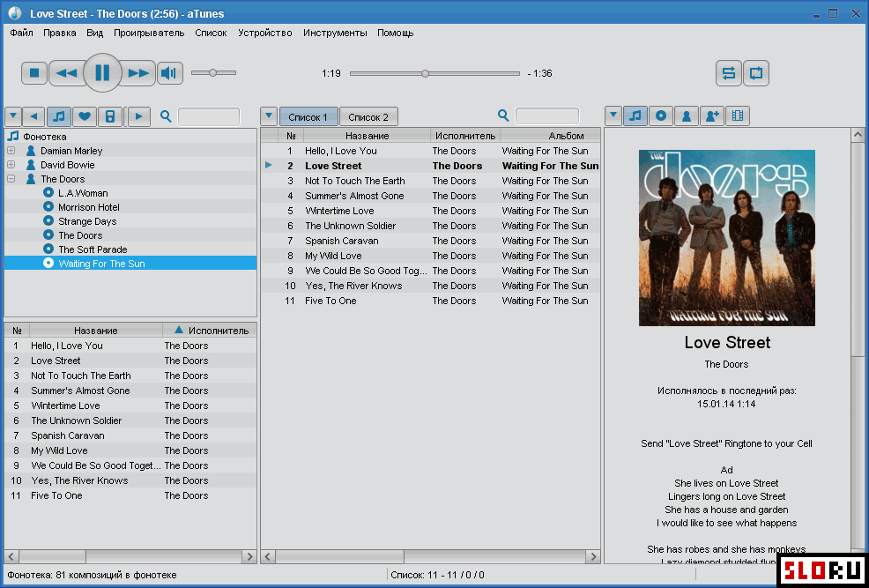The image size is (869, 588).
Task: Focus the playlist filter search field
Action: pos(547,116)
